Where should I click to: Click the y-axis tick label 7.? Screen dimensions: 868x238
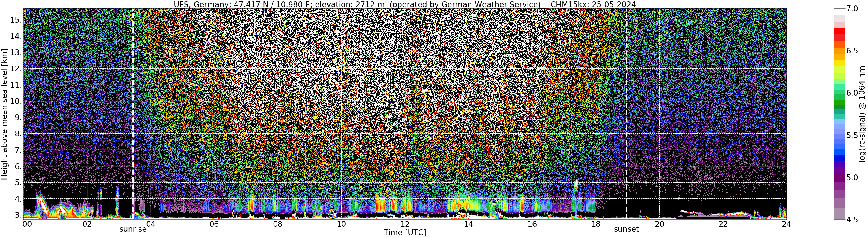(x=18, y=150)
